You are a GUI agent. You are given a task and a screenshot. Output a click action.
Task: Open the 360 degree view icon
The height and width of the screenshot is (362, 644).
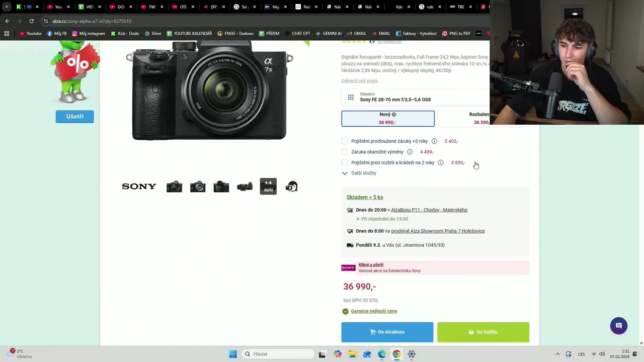(291, 187)
